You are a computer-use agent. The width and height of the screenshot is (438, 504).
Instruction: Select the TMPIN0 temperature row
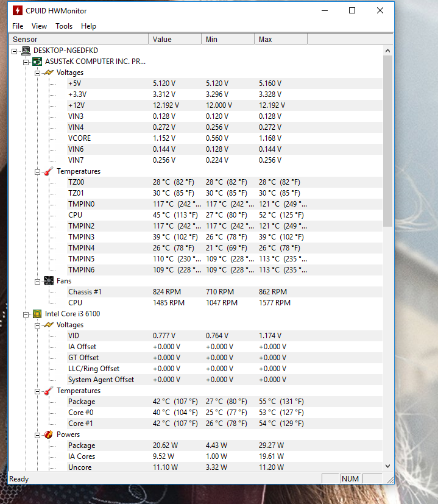[225, 204]
